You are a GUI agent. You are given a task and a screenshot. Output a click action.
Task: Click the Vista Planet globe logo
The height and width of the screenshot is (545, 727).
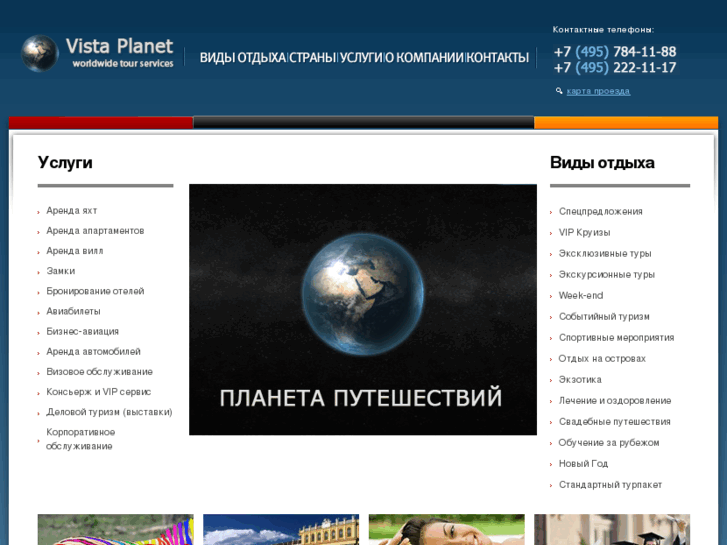tap(40, 53)
